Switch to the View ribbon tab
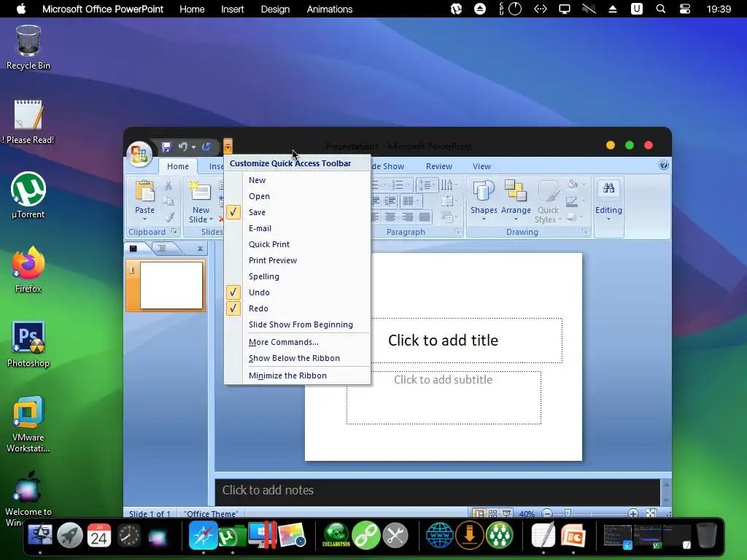747x560 pixels. [x=481, y=166]
